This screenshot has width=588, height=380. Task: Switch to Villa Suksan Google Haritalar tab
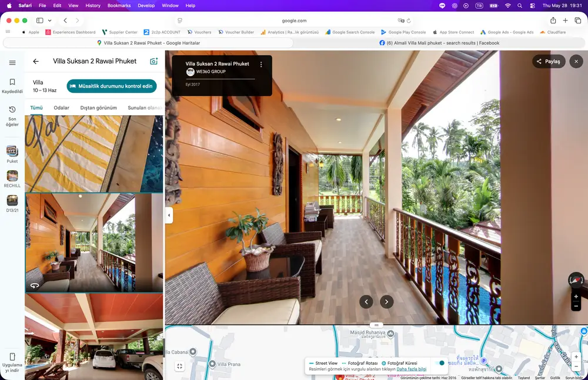tap(148, 43)
